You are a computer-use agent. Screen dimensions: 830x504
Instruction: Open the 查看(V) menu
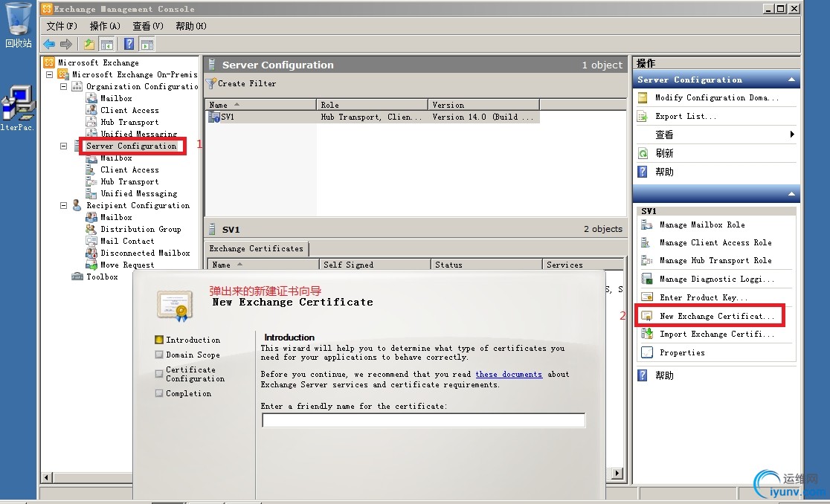tap(148, 26)
